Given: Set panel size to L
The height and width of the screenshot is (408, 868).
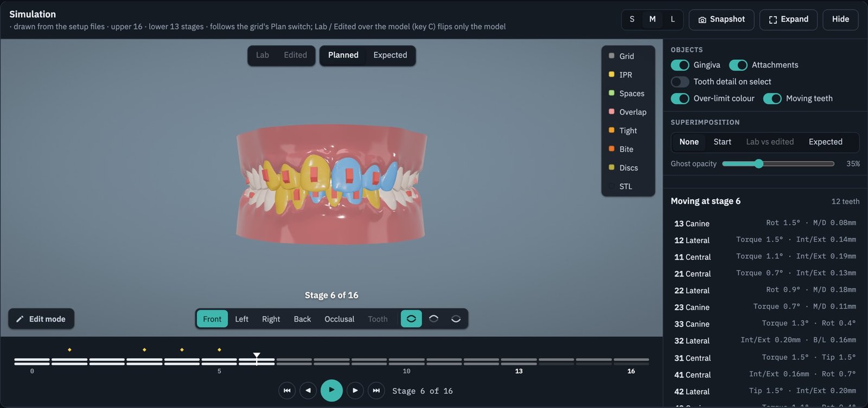Looking at the screenshot, I should (673, 20).
